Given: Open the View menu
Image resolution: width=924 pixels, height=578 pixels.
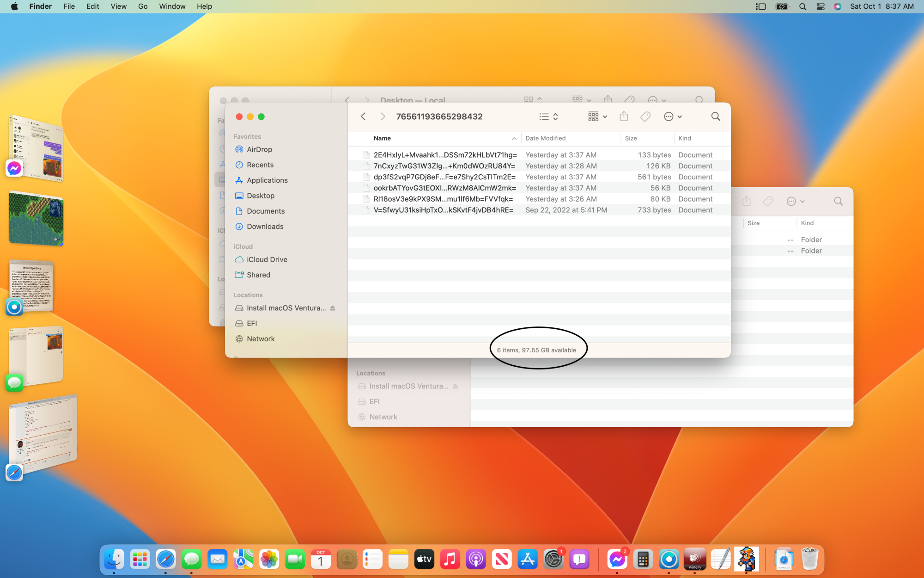Looking at the screenshot, I should coord(118,6).
